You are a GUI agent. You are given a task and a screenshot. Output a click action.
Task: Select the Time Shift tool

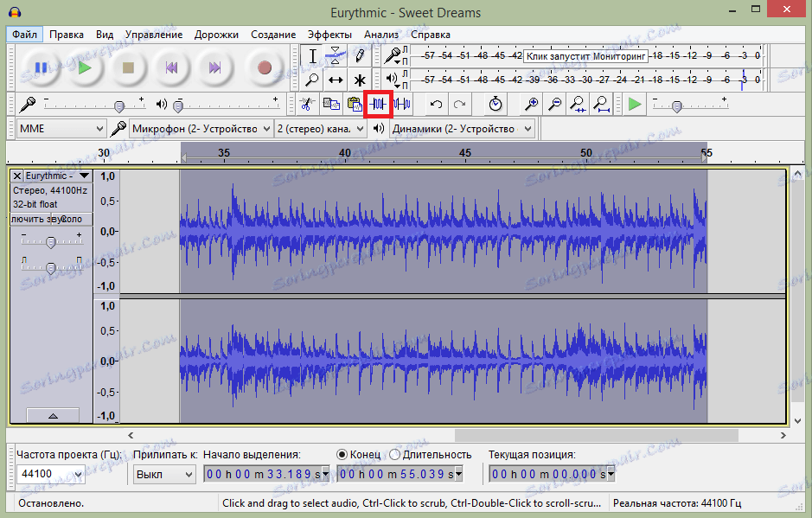coord(336,80)
